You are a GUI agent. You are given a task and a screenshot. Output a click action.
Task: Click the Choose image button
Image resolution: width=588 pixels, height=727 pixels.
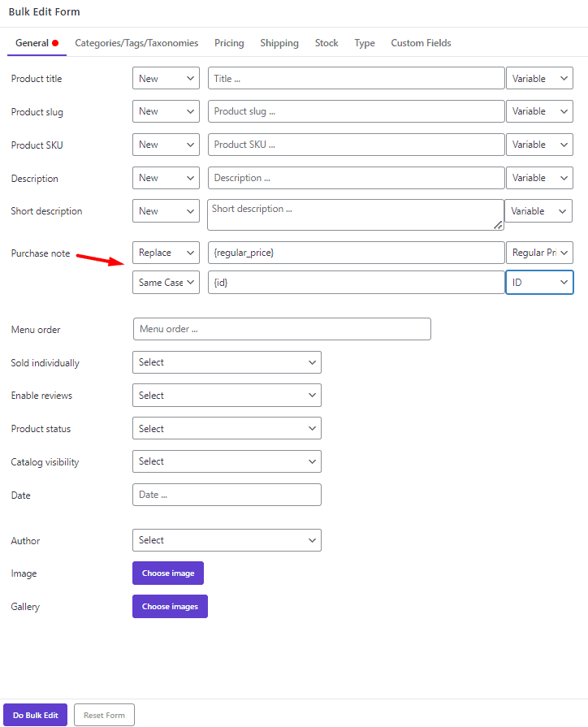(x=167, y=573)
